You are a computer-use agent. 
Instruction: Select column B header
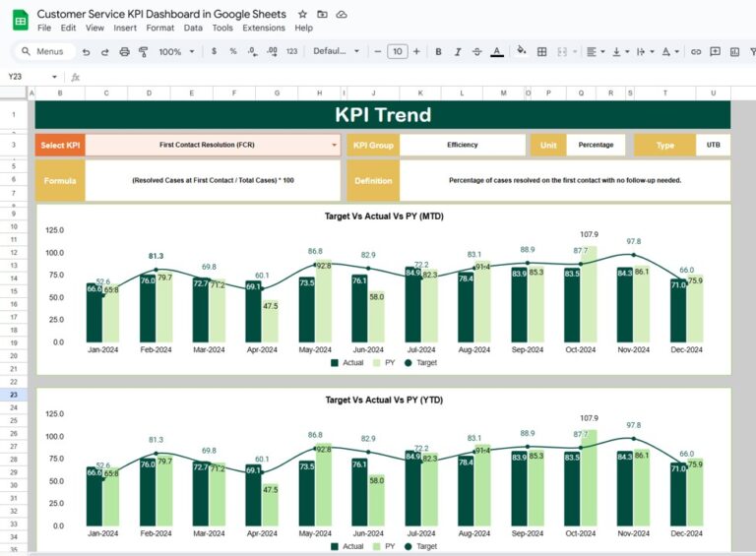(x=60, y=93)
